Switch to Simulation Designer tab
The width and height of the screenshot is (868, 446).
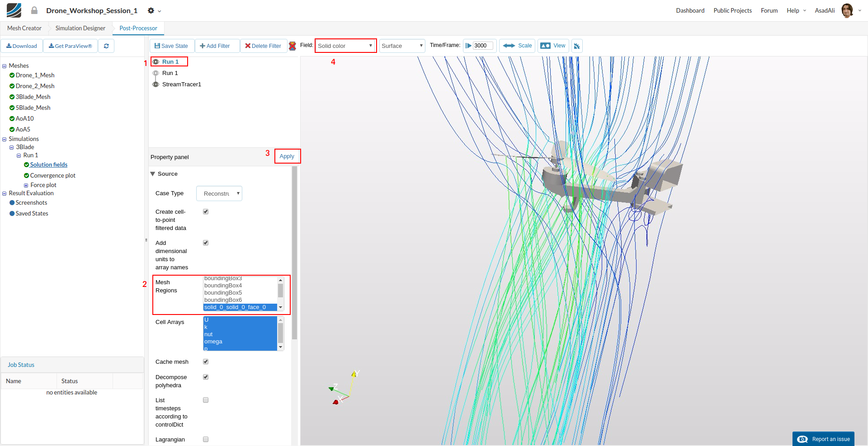[x=80, y=28]
